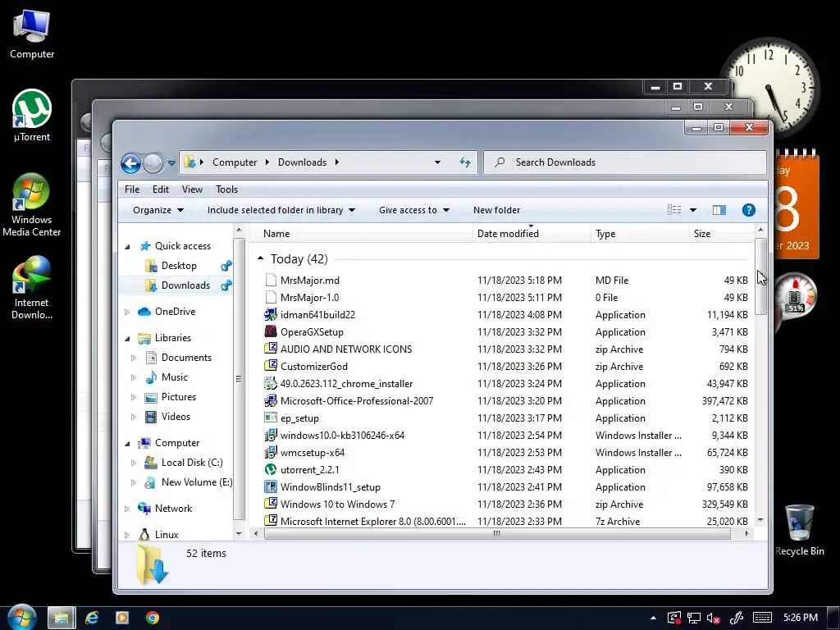Open Local Disk (C:) in navigation pane
The height and width of the screenshot is (630, 840).
pyautogui.click(x=192, y=463)
